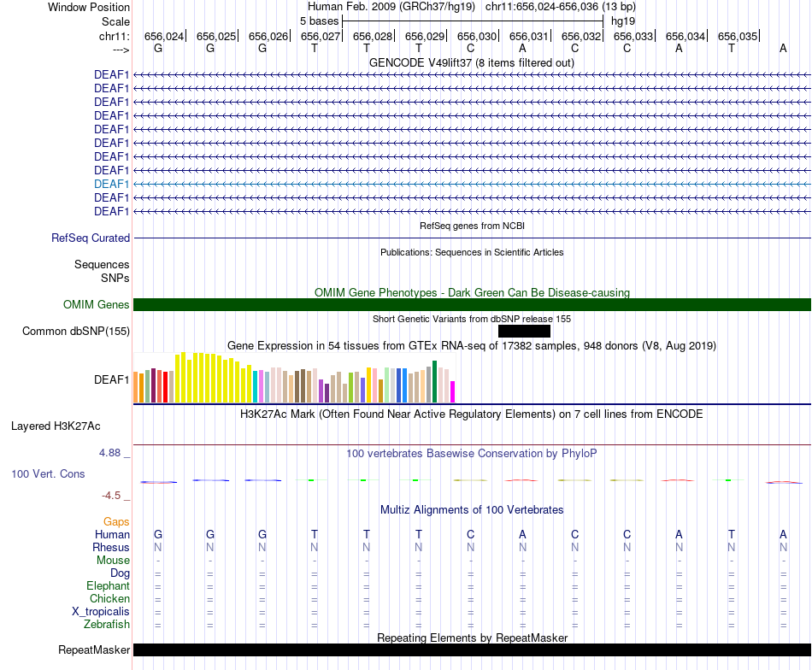
Task: Select the chr11:656,024-656,036 (13 bp) position text
Action: (561, 7)
